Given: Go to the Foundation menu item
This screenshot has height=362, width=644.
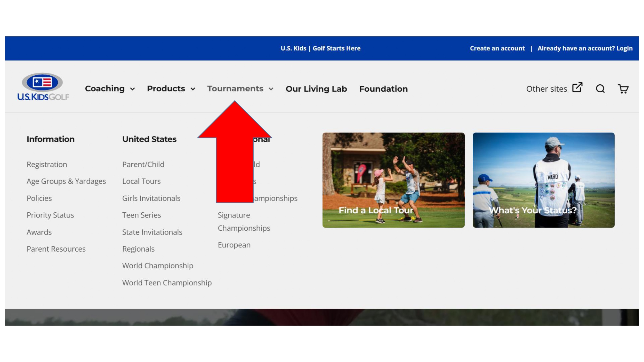Looking at the screenshot, I should (383, 89).
